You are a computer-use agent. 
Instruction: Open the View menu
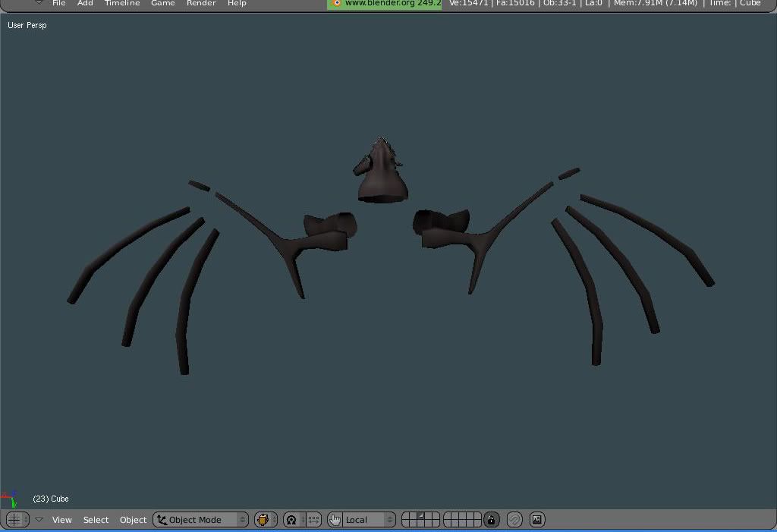click(61, 520)
